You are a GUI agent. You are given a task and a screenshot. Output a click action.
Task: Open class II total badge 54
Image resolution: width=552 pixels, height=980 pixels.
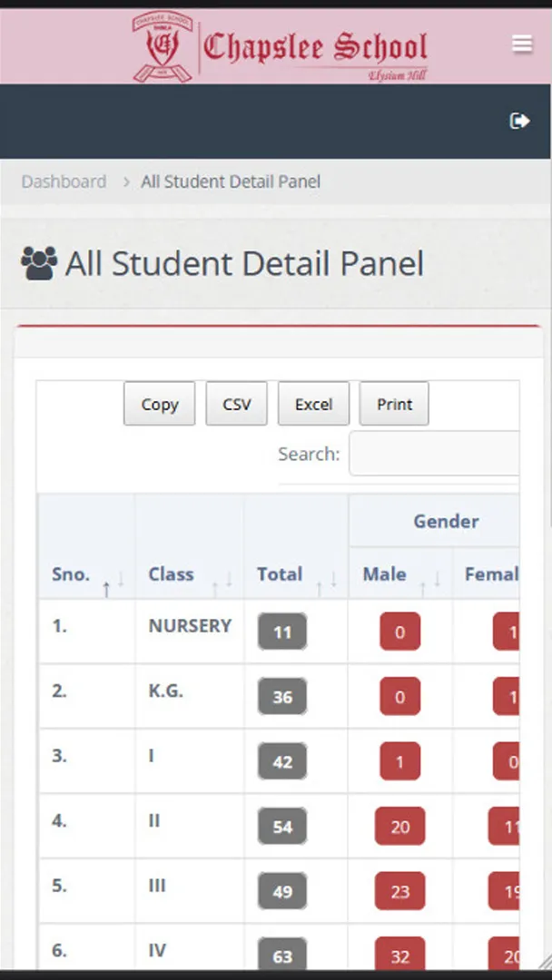tap(282, 827)
